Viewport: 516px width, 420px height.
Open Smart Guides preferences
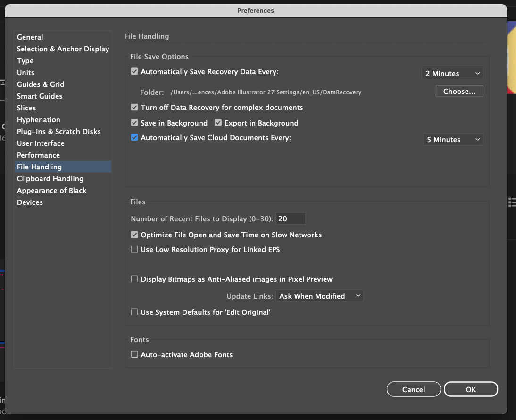pyautogui.click(x=40, y=96)
